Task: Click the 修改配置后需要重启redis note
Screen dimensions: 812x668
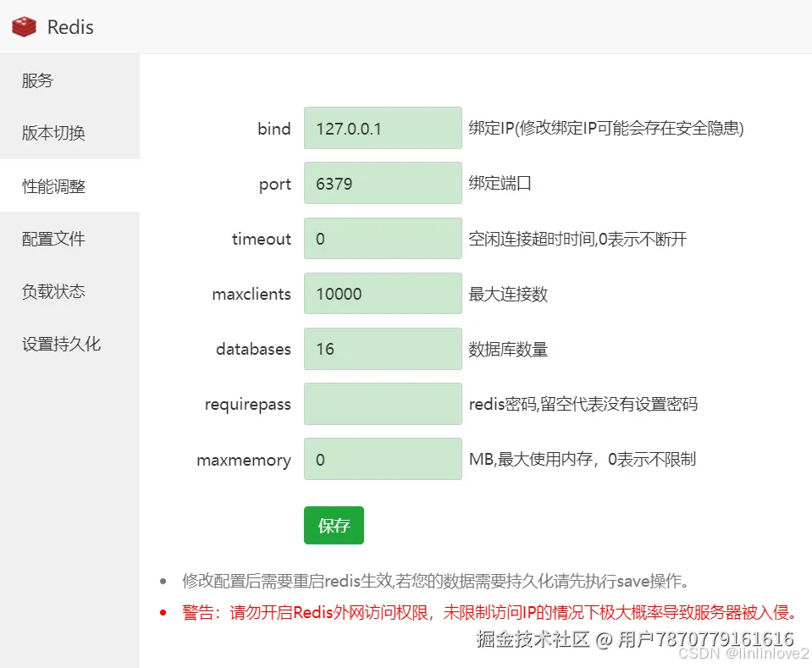Action: pyautogui.click(x=435, y=581)
